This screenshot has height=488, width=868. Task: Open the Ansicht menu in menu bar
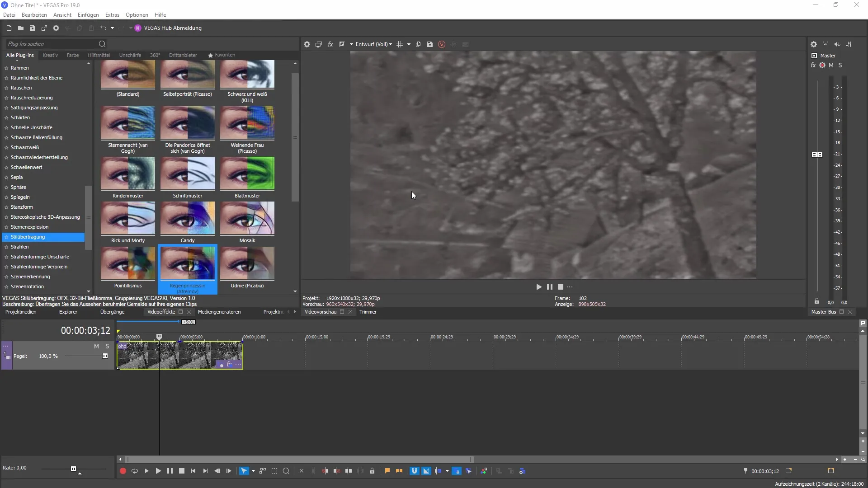62,14
